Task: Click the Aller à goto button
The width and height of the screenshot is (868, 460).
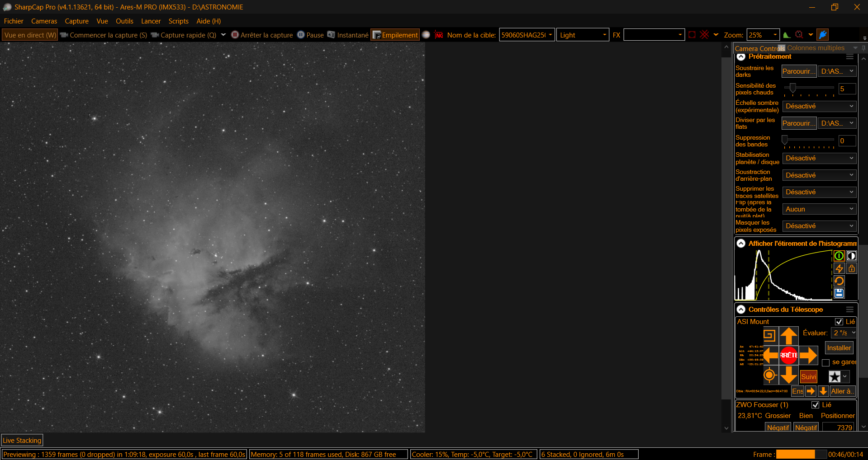Action: click(x=843, y=391)
